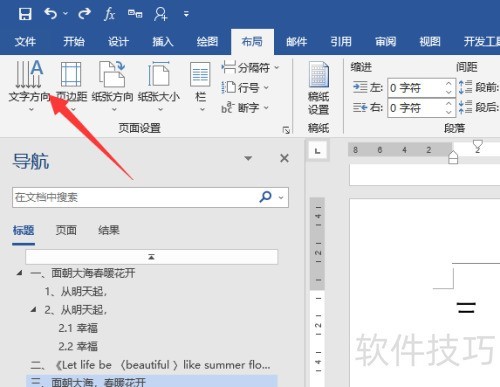The height and width of the screenshot is (387, 500).
Task: Open the 栏 columns tool
Action: (x=200, y=86)
